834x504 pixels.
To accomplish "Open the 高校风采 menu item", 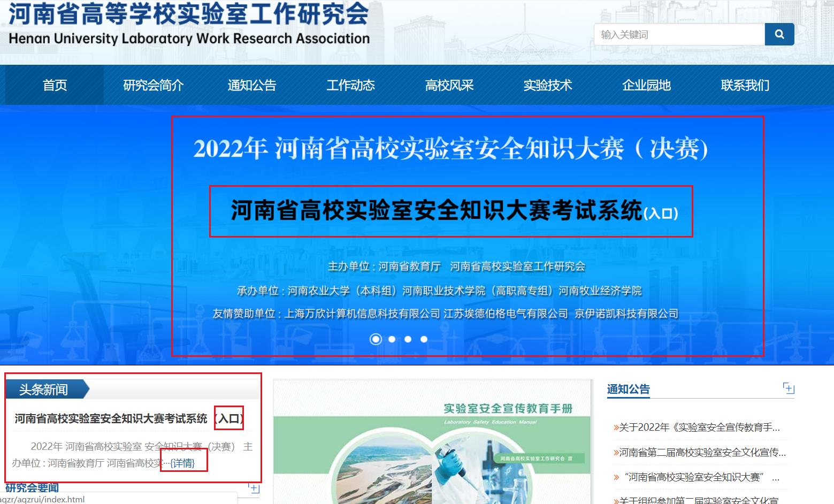I will click(449, 85).
